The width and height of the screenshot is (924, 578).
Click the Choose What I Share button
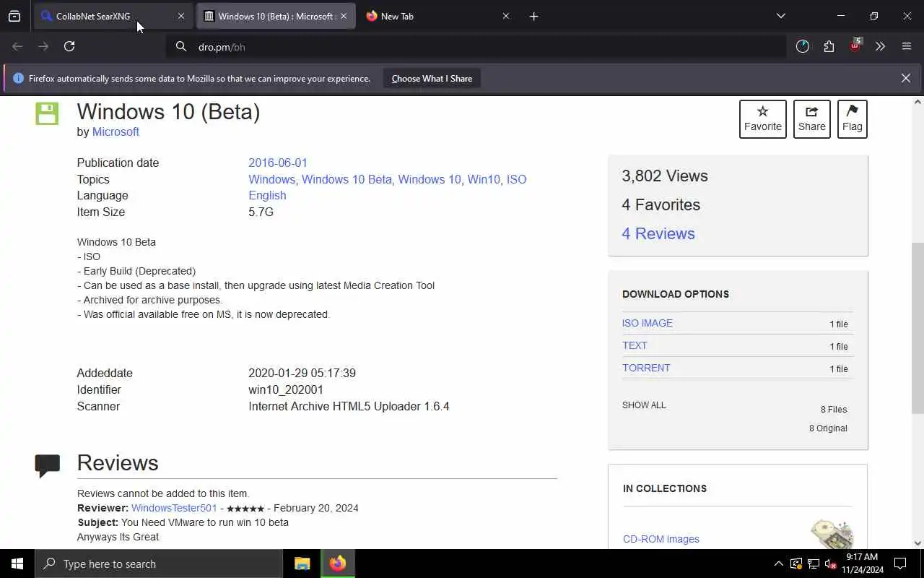(432, 79)
